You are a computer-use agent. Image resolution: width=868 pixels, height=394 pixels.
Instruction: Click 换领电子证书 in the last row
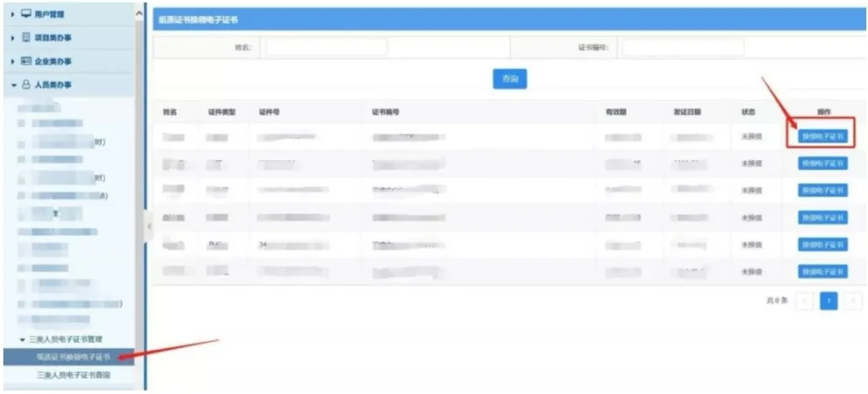pyautogui.click(x=822, y=271)
